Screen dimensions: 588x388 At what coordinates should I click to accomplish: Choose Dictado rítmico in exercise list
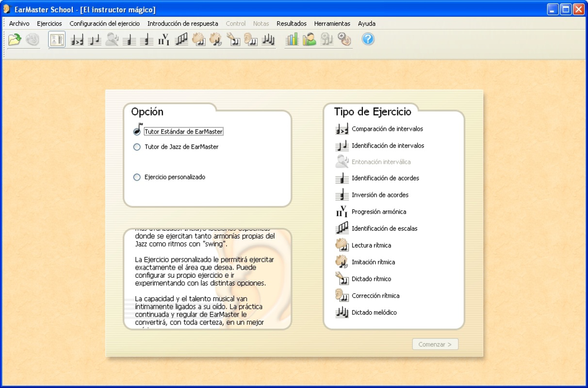[x=363, y=279]
